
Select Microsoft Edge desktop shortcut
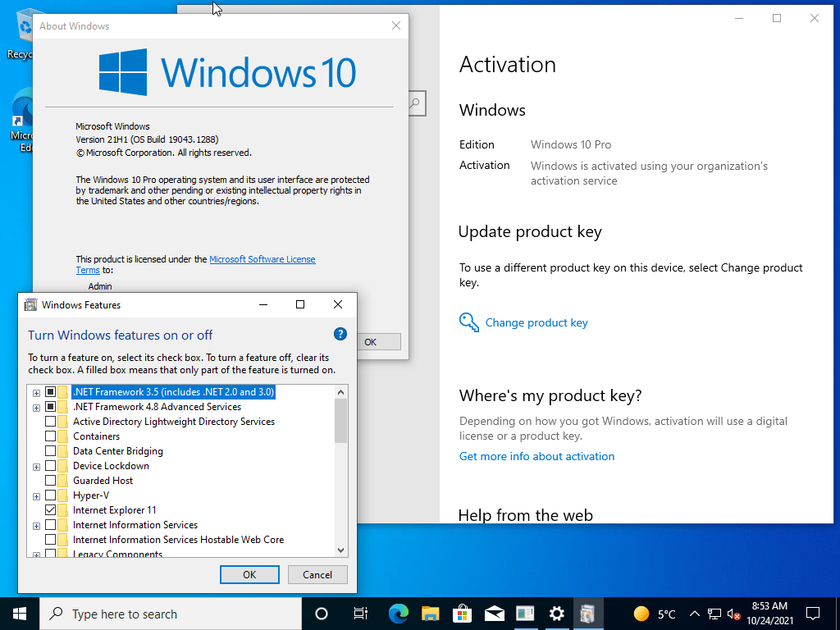[21, 121]
